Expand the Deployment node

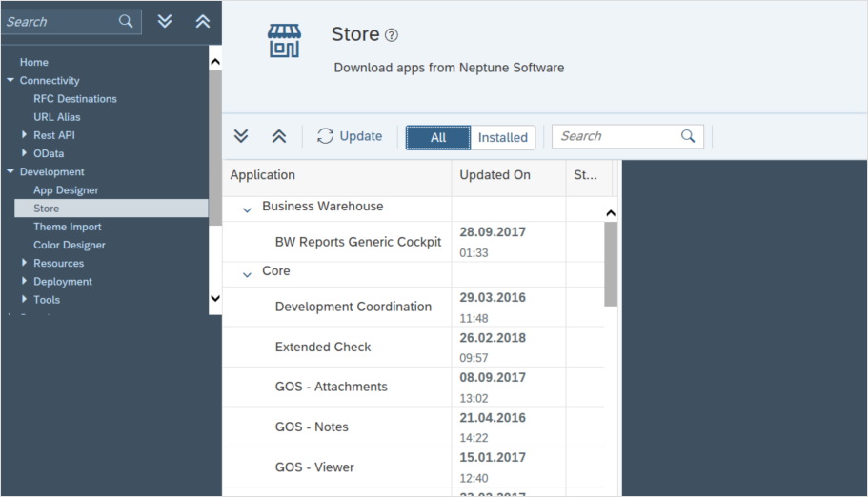click(24, 281)
